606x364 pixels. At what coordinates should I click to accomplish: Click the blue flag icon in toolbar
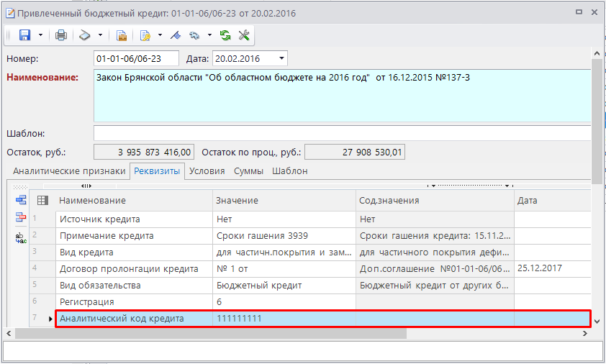(x=175, y=35)
